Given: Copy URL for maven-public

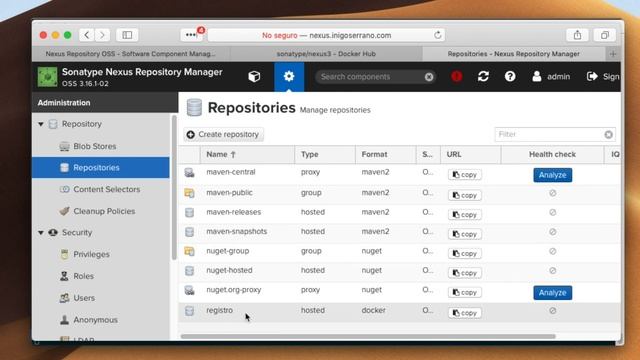Looking at the screenshot, I should [464, 195].
